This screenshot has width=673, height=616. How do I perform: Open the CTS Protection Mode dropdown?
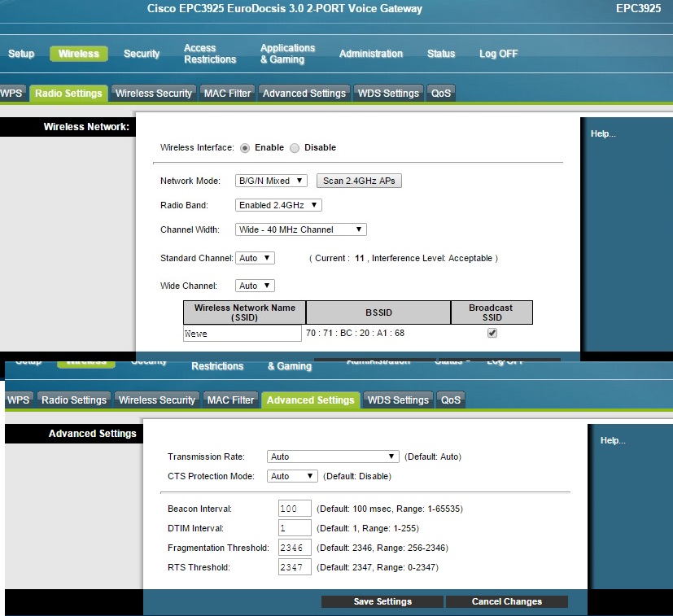coord(292,476)
